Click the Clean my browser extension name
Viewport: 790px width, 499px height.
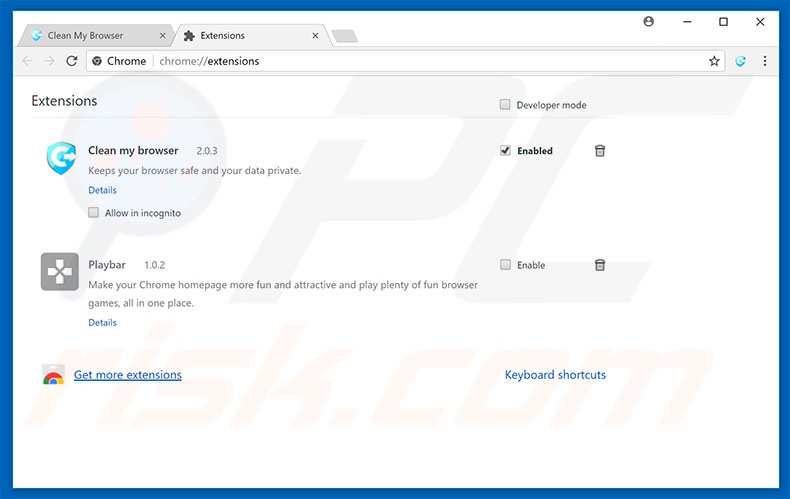click(x=133, y=150)
